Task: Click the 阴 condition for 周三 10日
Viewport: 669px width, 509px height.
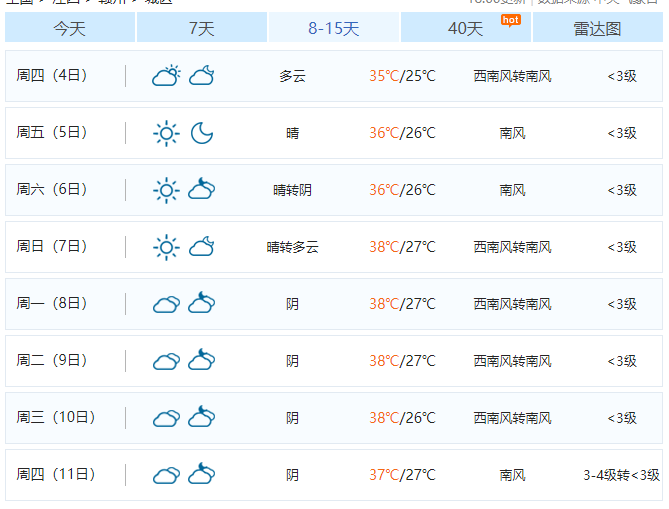Action: (x=293, y=419)
